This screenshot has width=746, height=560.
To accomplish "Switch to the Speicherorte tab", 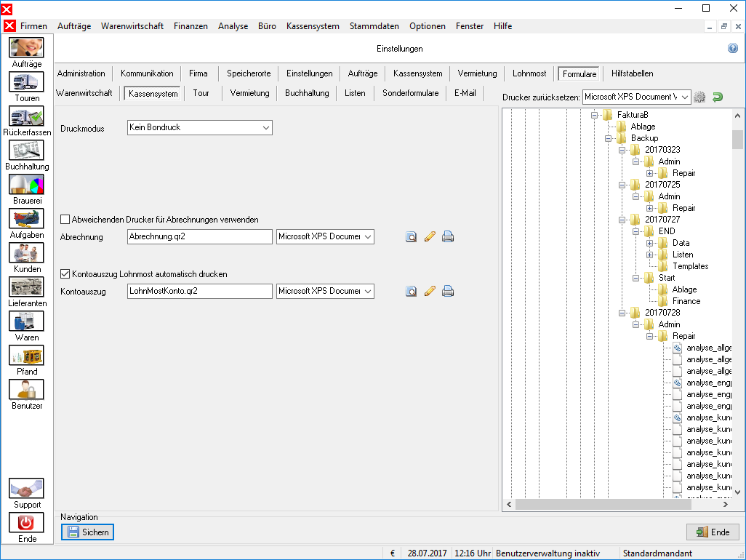I will pyautogui.click(x=249, y=73).
